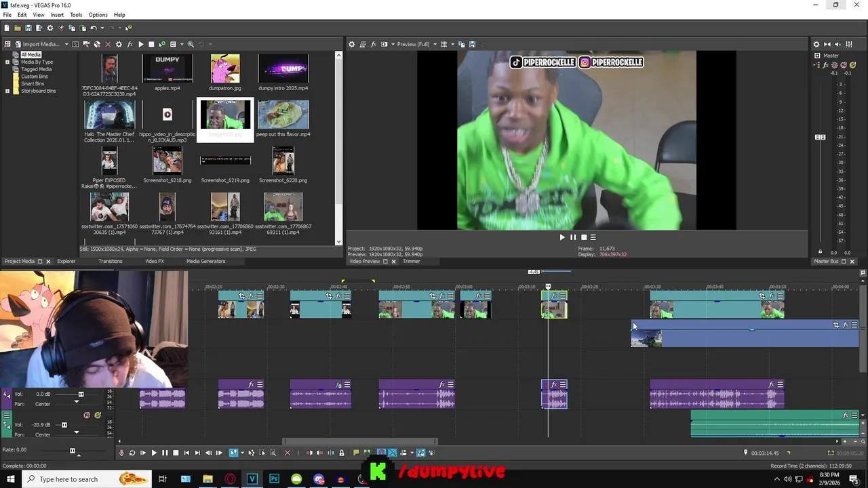Viewport: 868px width, 488px height.
Task: Select the Tagged Media bin
Action: pos(36,69)
